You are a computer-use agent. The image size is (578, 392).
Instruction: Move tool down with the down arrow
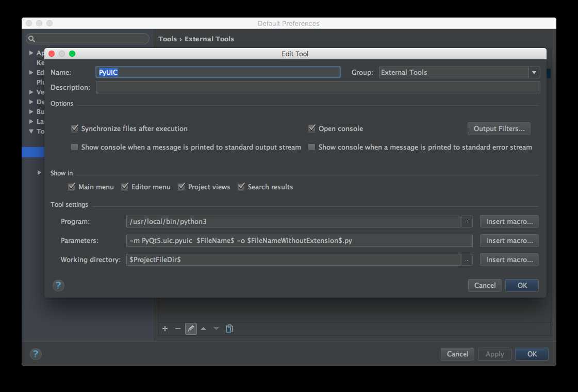click(x=216, y=329)
